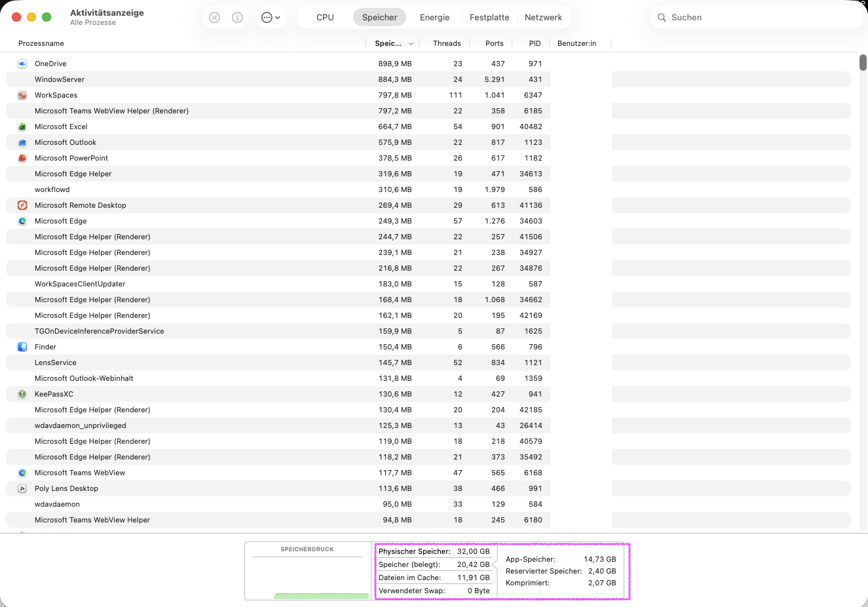Click the Microsoft Outlook icon
The height and width of the screenshot is (607, 868).
click(22, 142)
